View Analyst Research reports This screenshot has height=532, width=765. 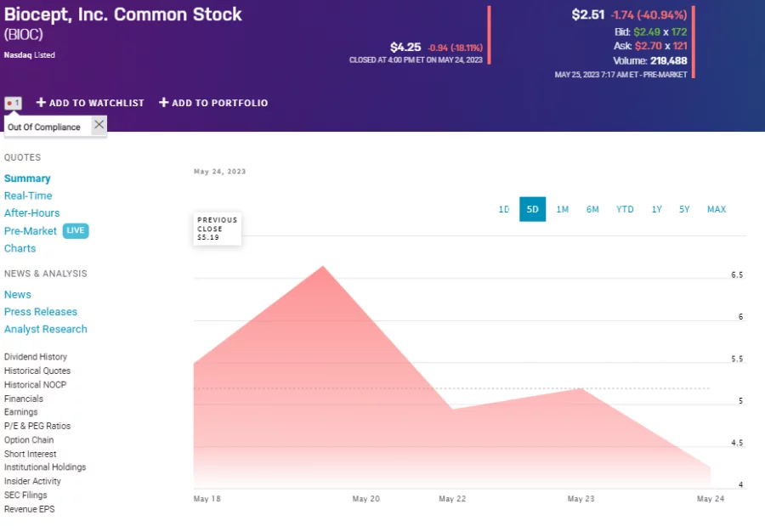46,329
